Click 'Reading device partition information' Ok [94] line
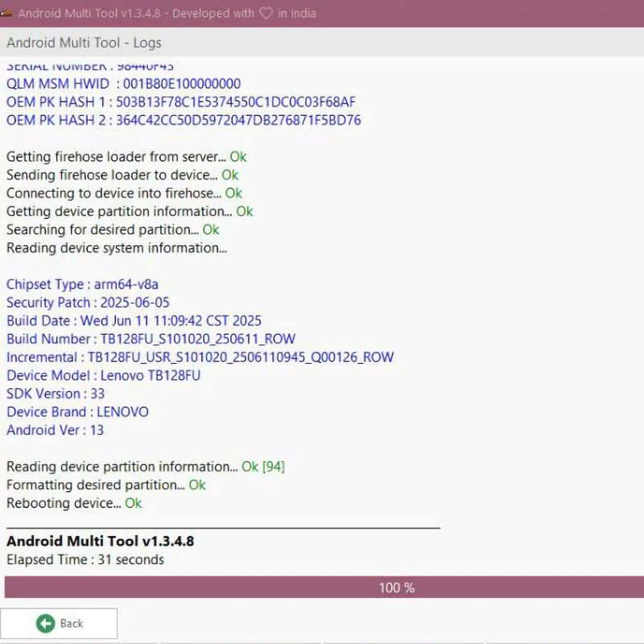The height and width of the screenshot is (644, 644). (x=146, y=467)
